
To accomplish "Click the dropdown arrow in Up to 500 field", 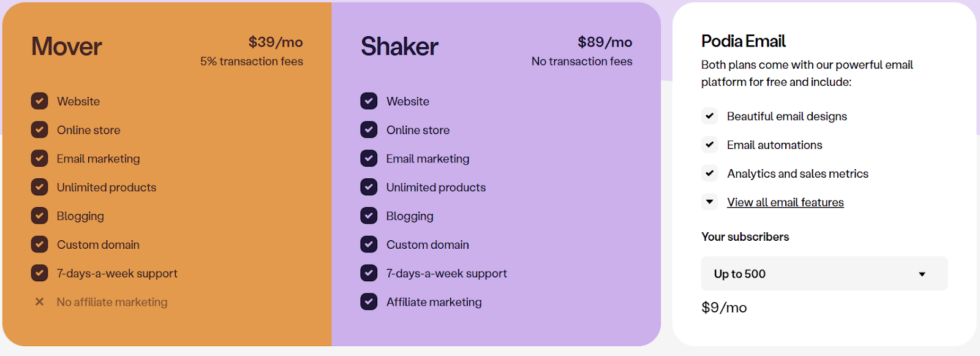I will point(922,275).
